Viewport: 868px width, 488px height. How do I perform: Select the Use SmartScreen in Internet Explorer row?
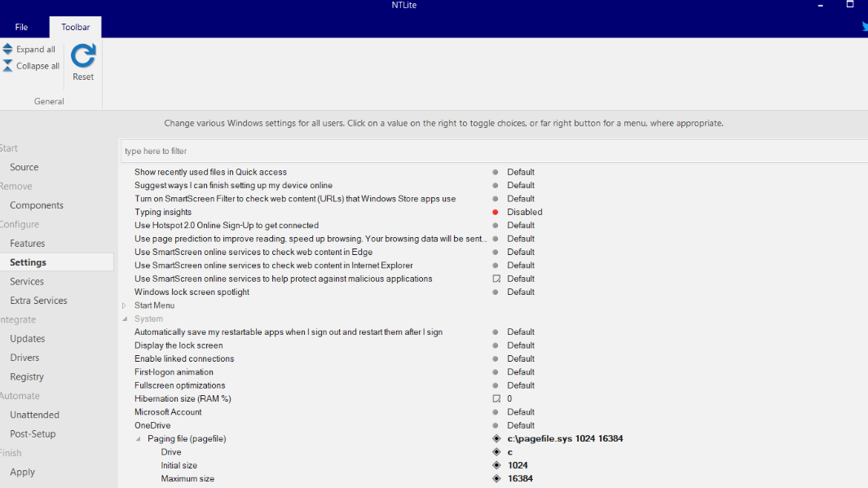click(274, 266)
